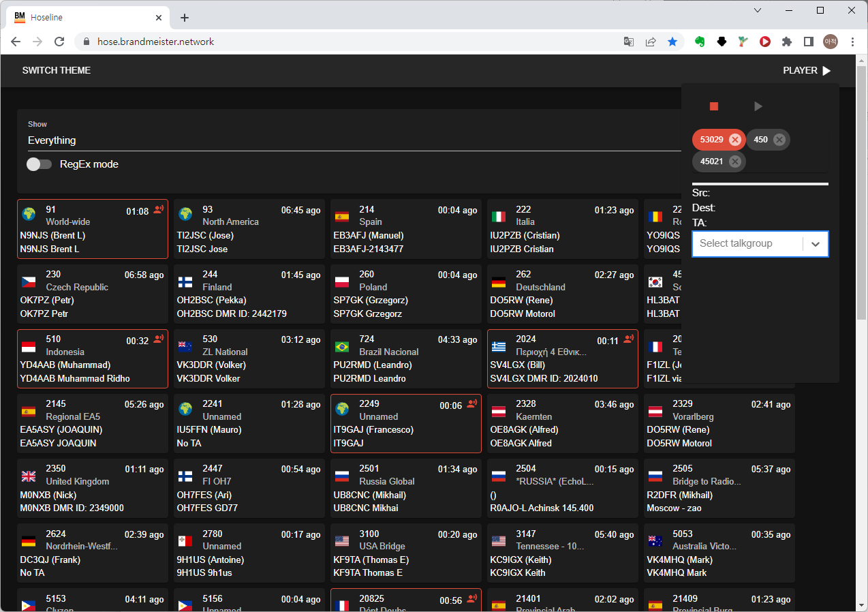Select the 2145 Regional EA5 card
Viewport: 868px width, 612px height.
point(93,423)
